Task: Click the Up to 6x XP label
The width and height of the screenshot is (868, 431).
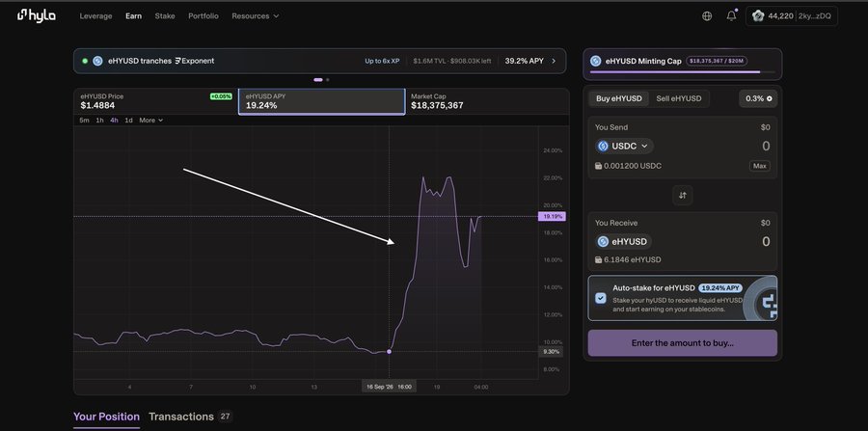Action: (x=382, y=61)
